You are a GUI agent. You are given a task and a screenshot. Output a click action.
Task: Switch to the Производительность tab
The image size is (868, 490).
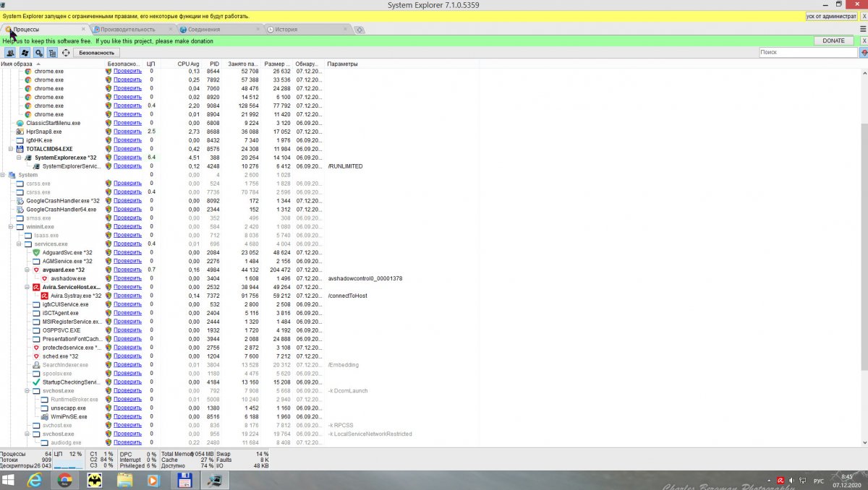127,30
